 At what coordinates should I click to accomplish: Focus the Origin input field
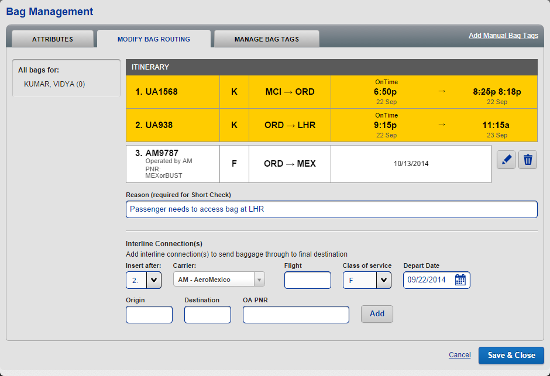point(149,315)
